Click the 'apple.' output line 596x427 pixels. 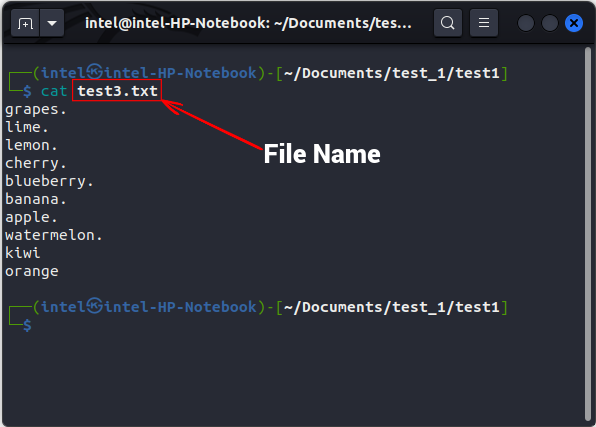point(31,217)
